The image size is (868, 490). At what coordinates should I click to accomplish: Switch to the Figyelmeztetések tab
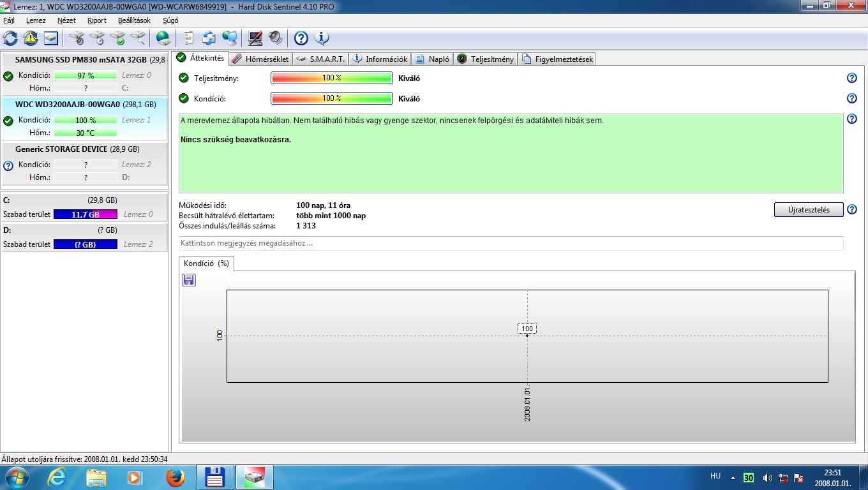pos(557,59)
